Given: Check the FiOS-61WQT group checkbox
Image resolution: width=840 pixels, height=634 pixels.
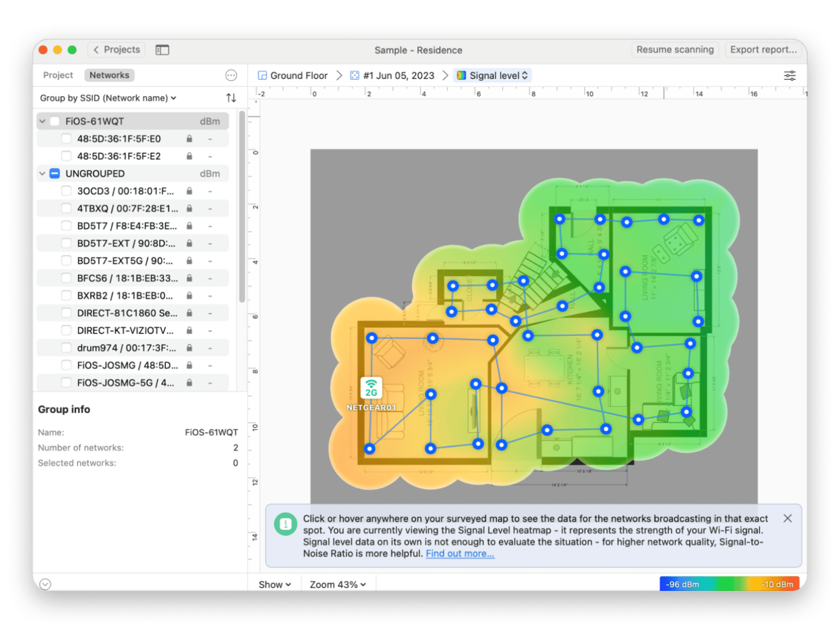Looking at the screenshot, I should click(55, 122).
